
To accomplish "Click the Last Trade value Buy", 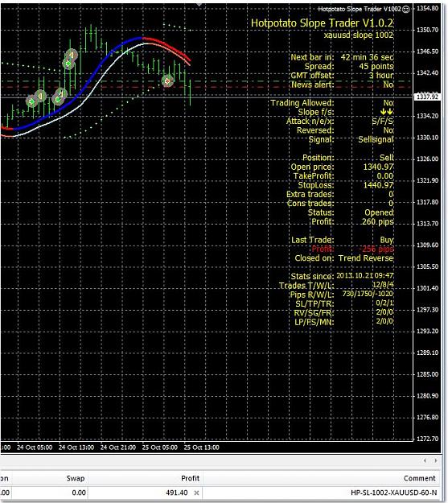I will (387, 241).
